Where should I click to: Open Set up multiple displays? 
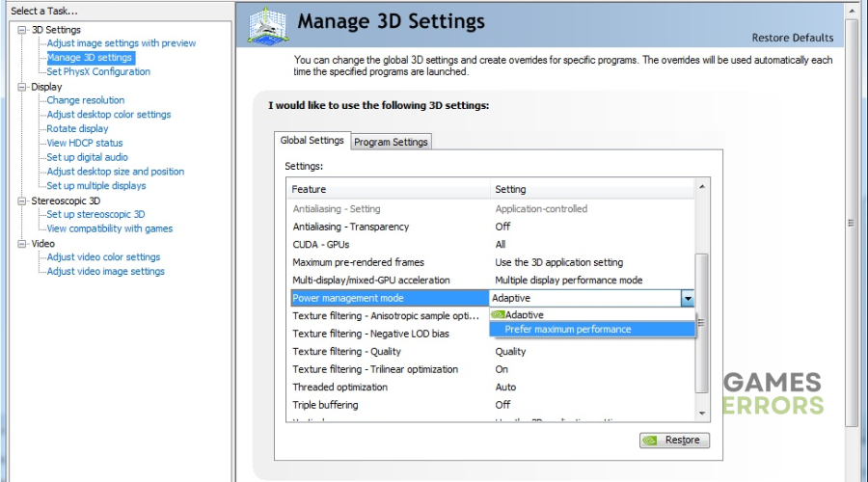(x=96, y=186)
